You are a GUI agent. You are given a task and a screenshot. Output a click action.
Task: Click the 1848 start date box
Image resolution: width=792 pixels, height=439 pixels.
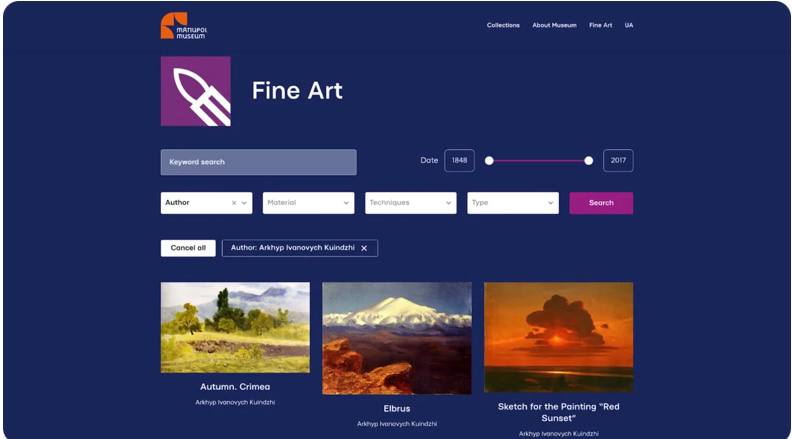pyautogui.click(x=459, y=161)
